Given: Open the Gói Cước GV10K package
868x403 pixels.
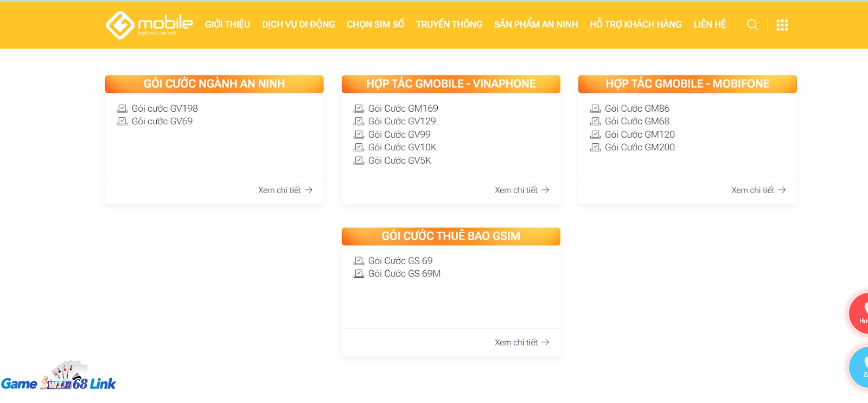Looking at the screenshot, I should point(402,148).
